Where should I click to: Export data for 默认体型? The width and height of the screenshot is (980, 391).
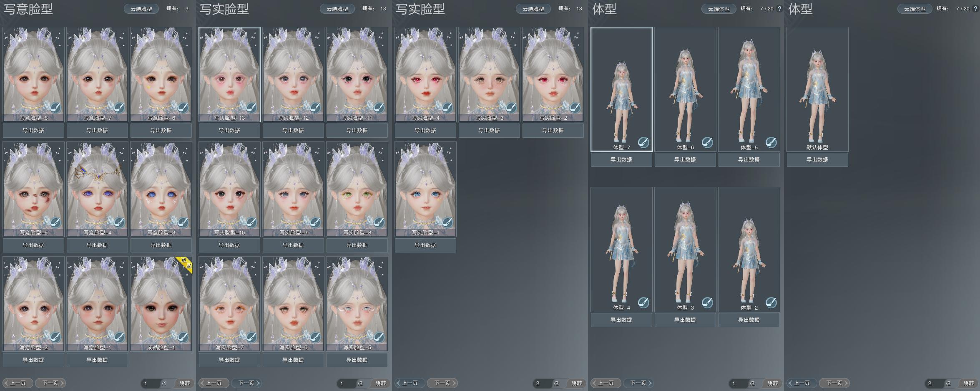point(817,160)
